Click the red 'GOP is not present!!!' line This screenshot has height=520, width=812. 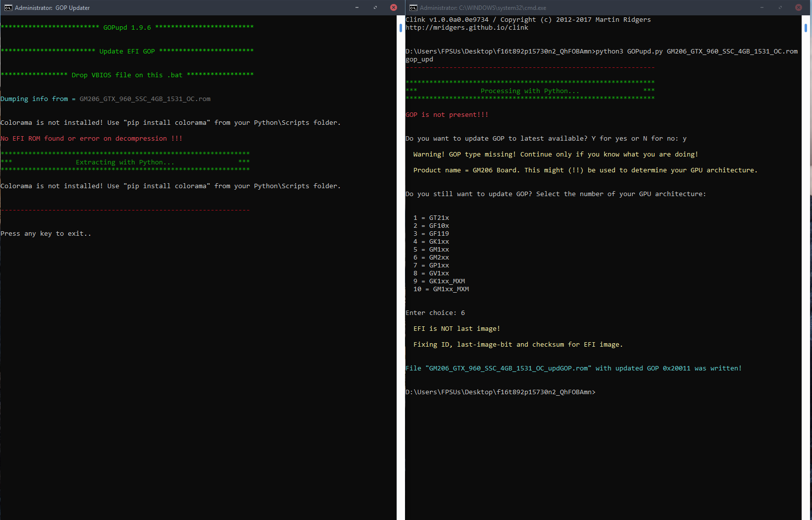447,115
